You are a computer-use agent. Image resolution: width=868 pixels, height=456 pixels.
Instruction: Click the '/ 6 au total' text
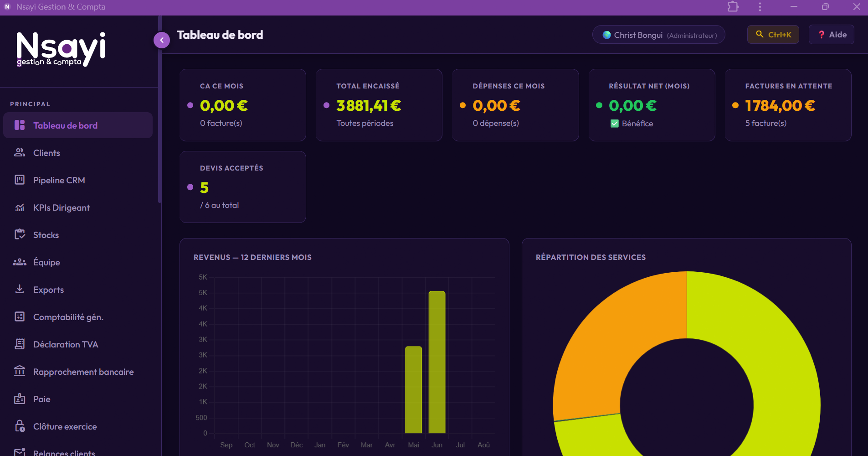tap(219, 205)
